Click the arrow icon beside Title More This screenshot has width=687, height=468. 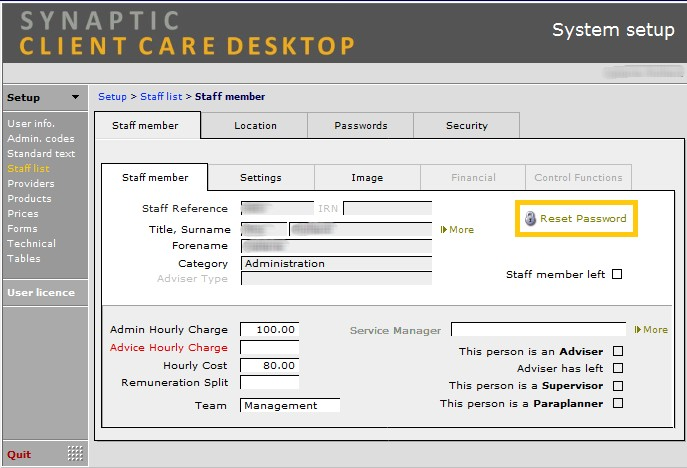(x=443, y=230)
